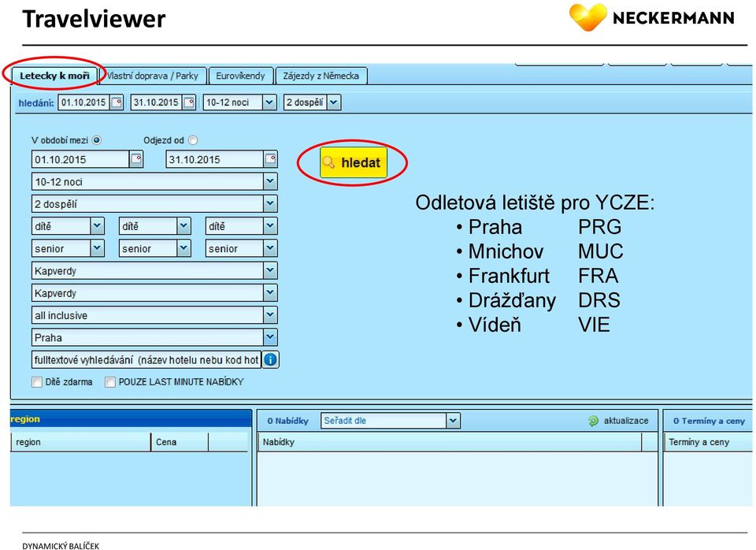Viewport: 756px width, 550px height.
Task: Click the top bar 31.10.2015 date field
Action: (157, 102)
